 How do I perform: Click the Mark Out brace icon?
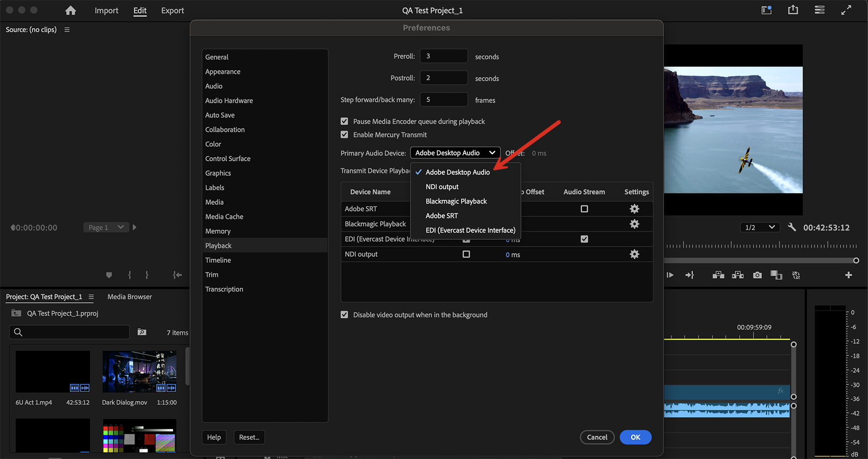pos(147,275)
